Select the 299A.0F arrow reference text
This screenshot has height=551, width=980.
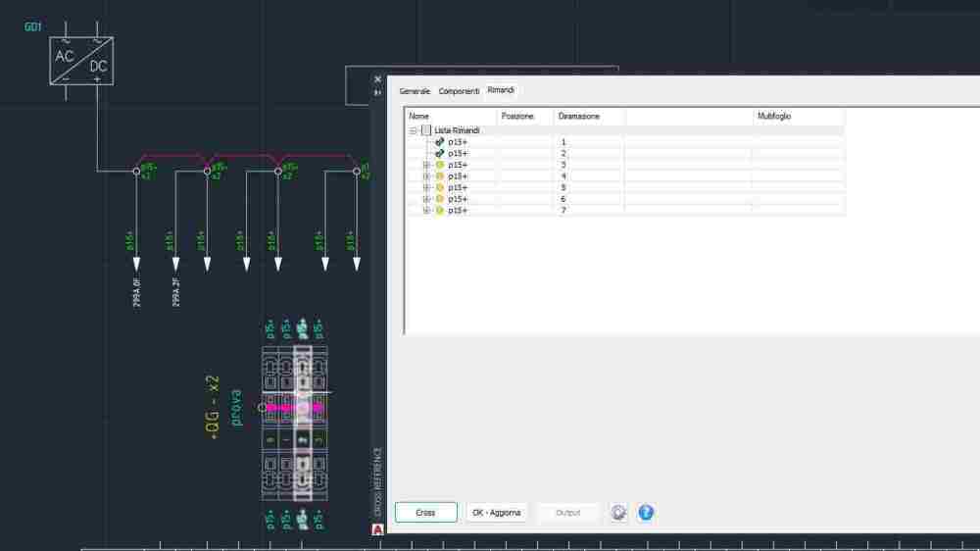coord(137,293)
